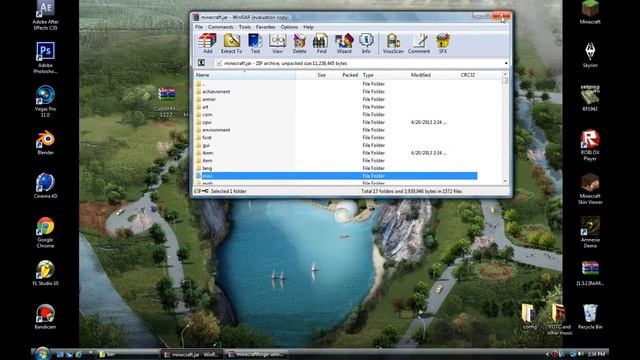Screen dimensions: 640x360
Task: Select the Skyrim desktop shortcut
Action: 590,55
